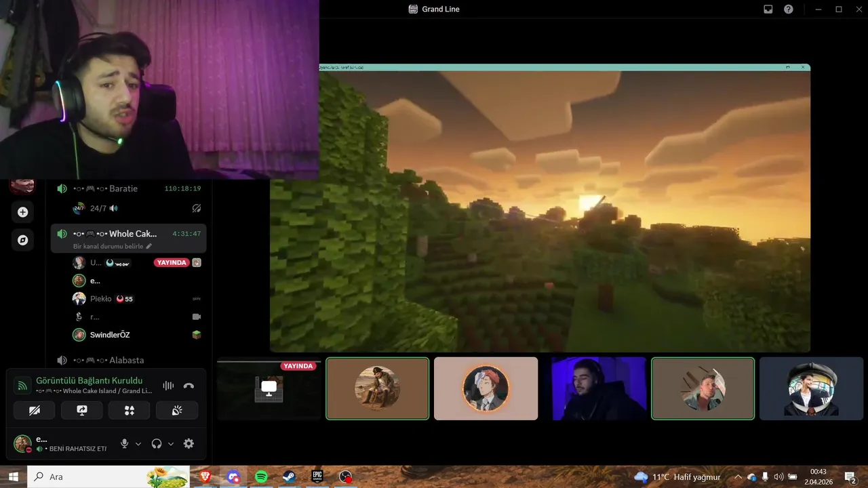
Task: Click the 24/7 bot user row
Action: (x=136, y=208)
